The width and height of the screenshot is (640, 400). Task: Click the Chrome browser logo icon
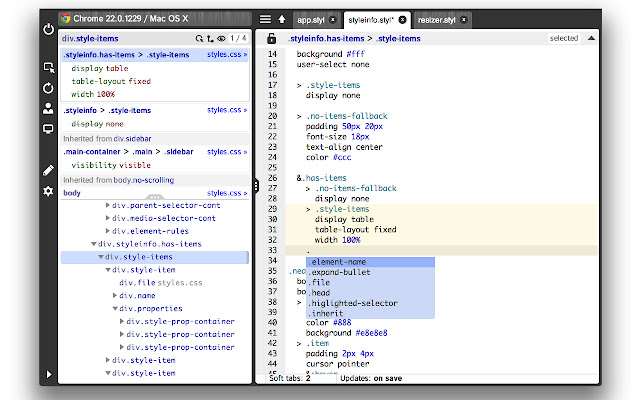point(65,19)
